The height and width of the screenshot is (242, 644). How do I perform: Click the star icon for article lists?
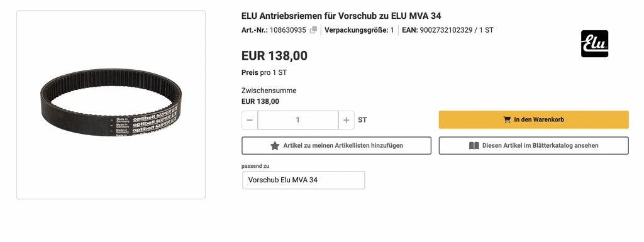pyautogui.click(x=275, y=146)
